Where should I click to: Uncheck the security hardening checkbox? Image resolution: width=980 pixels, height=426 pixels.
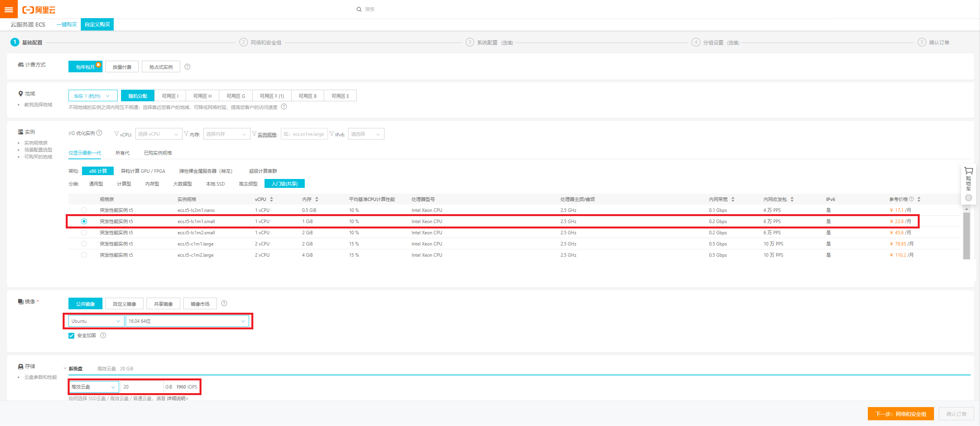click(x=72, y=336)
